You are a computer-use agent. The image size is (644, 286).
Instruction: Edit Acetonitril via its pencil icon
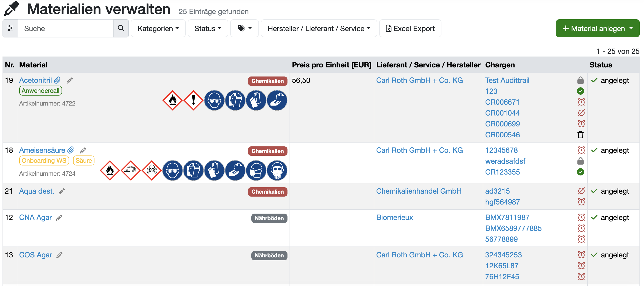70,80
